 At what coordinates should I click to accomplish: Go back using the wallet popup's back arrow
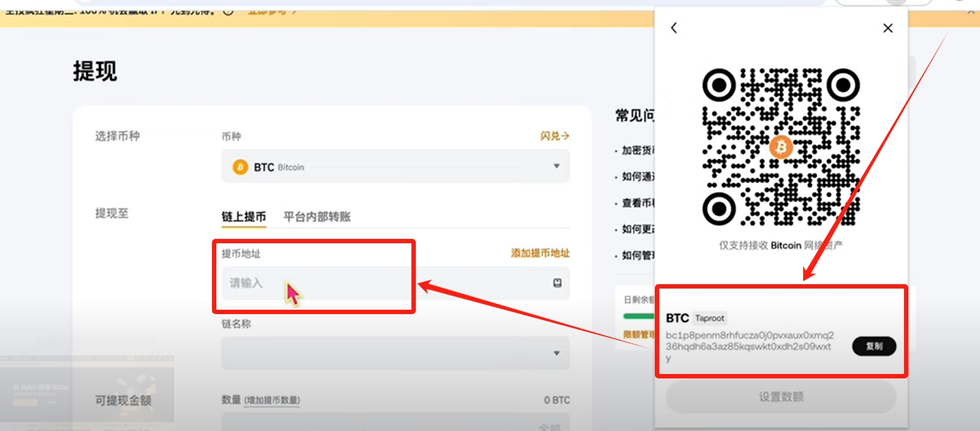674,28
